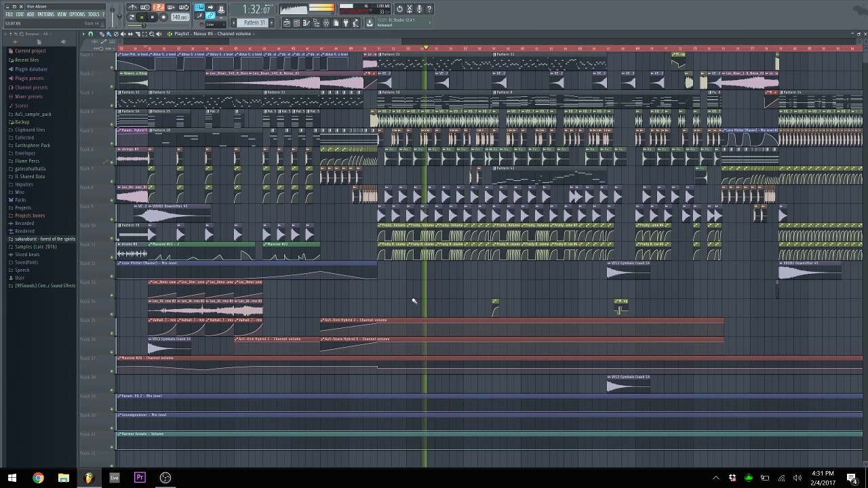Open the PATTERNS menu
This screenshot has height=488, width=868.
coord(45,14)
